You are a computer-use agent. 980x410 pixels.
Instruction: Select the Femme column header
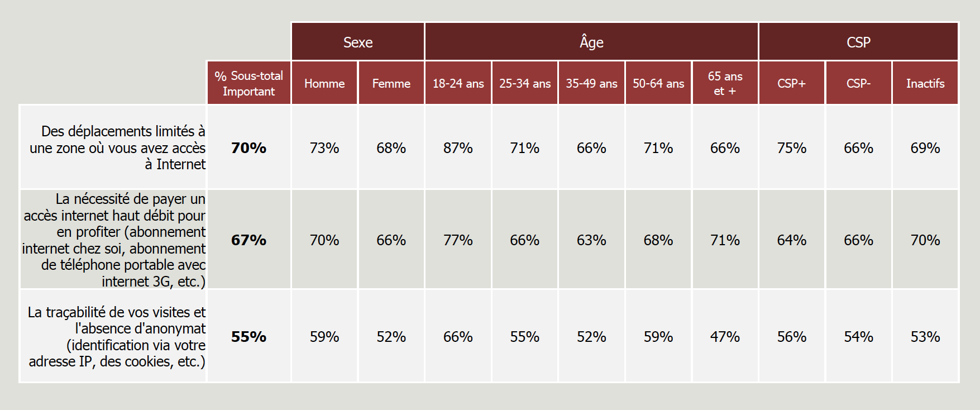pyautogui.click(x=391, y=83)
